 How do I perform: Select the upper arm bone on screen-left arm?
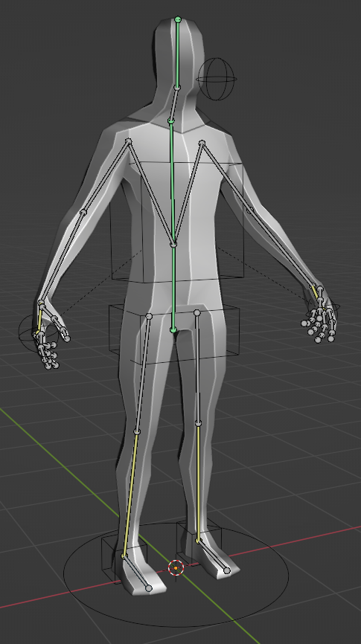(x=106, y=176)
